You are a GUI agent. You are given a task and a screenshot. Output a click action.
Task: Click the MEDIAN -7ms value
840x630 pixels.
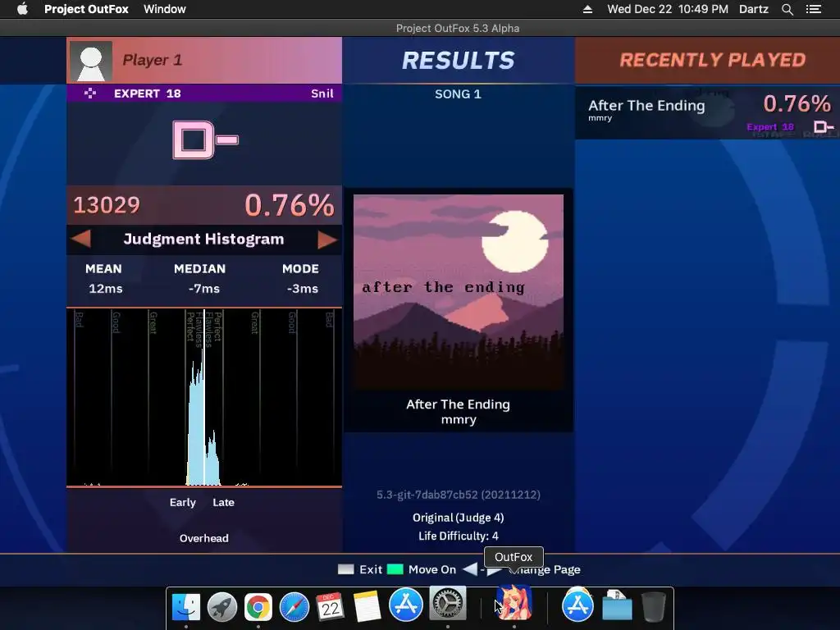[x=203, y=289]
